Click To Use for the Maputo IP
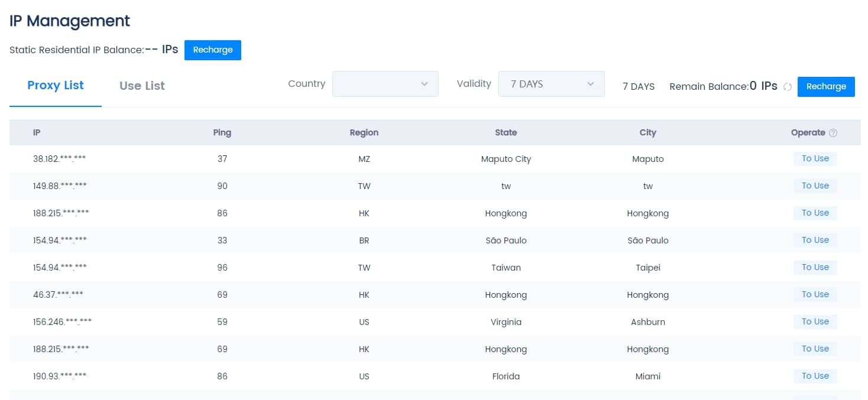Screen dimensions: 868x400 (x=815, y=158)
